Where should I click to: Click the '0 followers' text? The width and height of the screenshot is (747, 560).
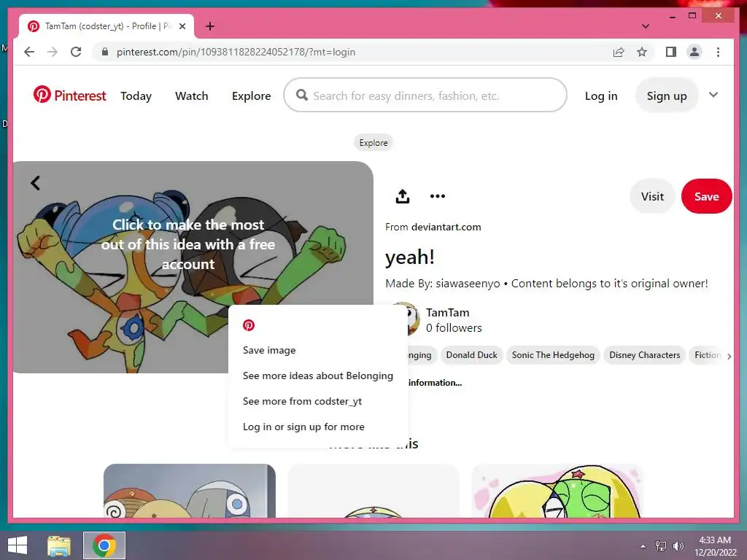[x=454, y=327]
